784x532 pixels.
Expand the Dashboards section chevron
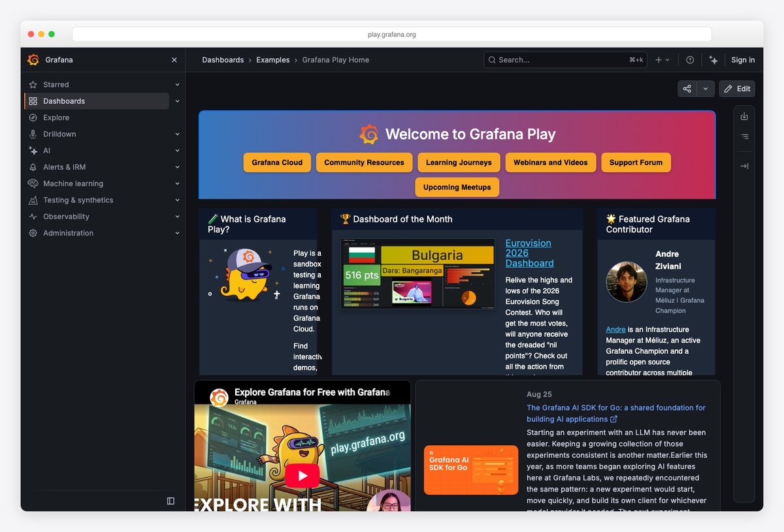(177, 101)
